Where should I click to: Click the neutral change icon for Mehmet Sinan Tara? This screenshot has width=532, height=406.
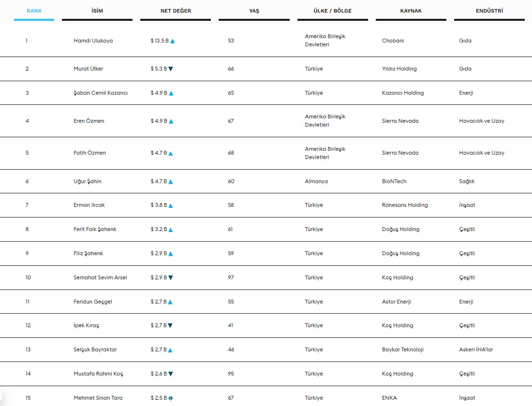[x=171, y=398]
